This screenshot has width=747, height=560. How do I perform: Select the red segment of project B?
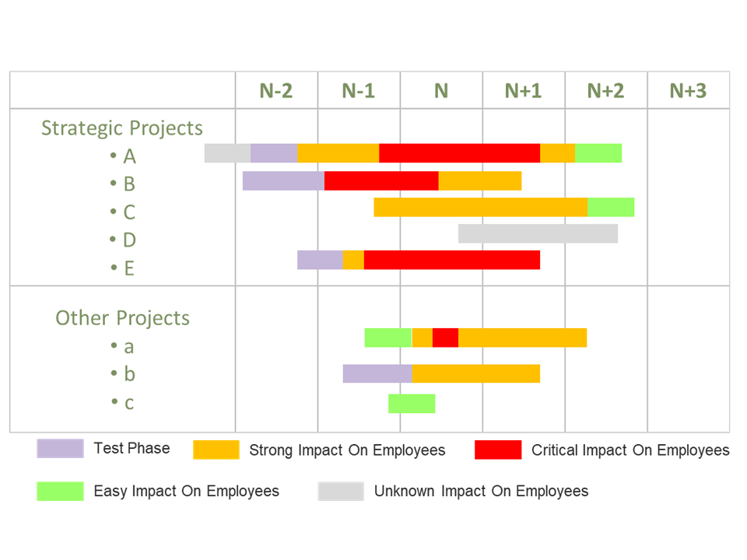click(x=381, y=180)
